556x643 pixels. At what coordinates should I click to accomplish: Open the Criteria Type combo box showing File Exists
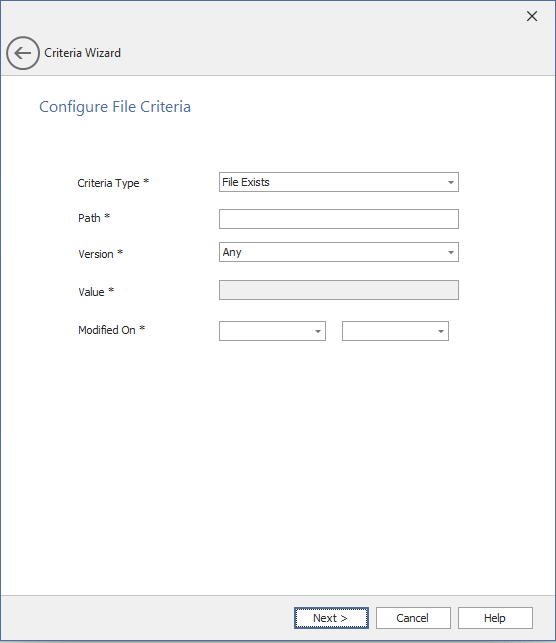click(339, 182)
